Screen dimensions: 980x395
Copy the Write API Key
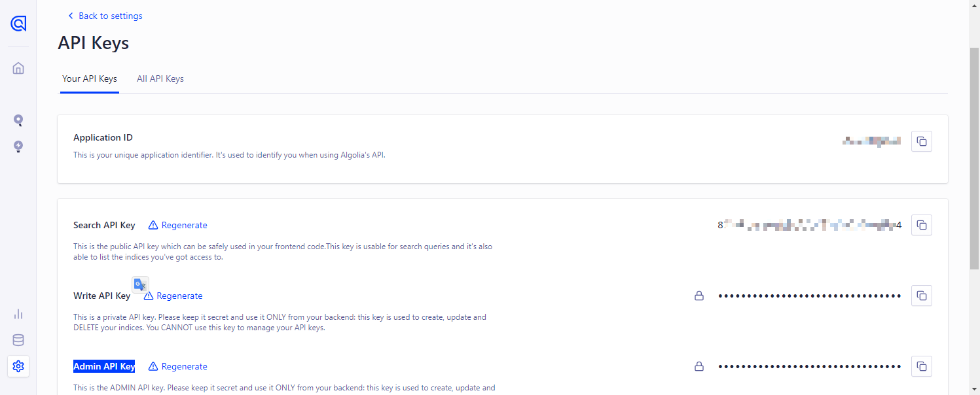coord(922,296)
